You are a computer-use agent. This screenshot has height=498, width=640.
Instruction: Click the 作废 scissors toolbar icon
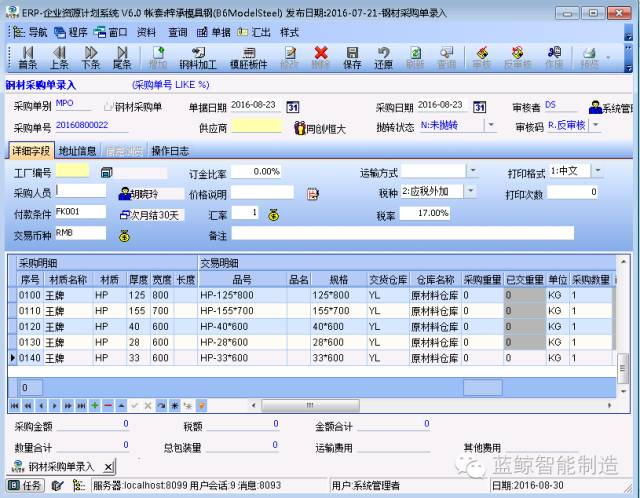(x=554, y=58)
